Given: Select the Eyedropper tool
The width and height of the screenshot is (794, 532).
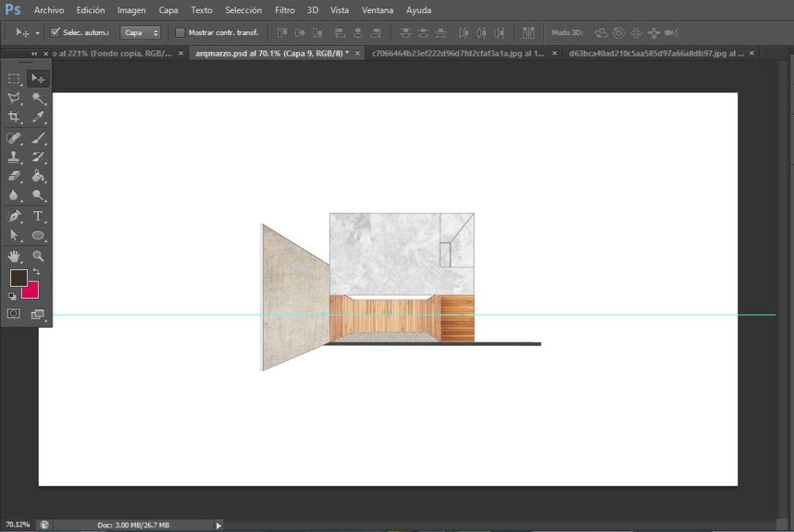Looking at the screenshot, I should 38,116.
